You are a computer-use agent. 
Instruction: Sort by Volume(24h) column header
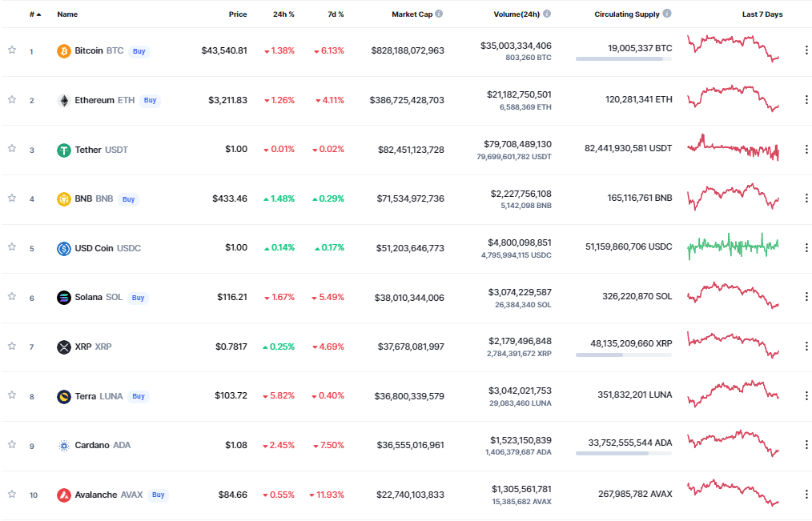[x=517, y=14]
